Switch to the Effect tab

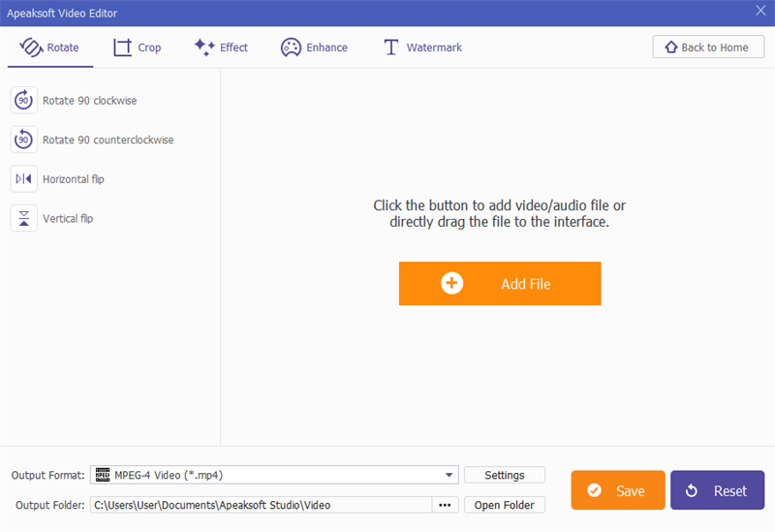221,47
